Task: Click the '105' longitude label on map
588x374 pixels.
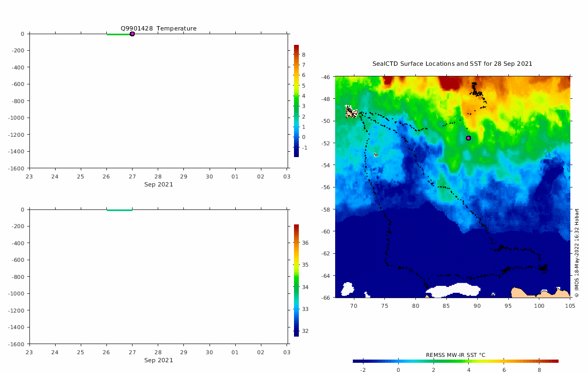Action: point(570,306)
